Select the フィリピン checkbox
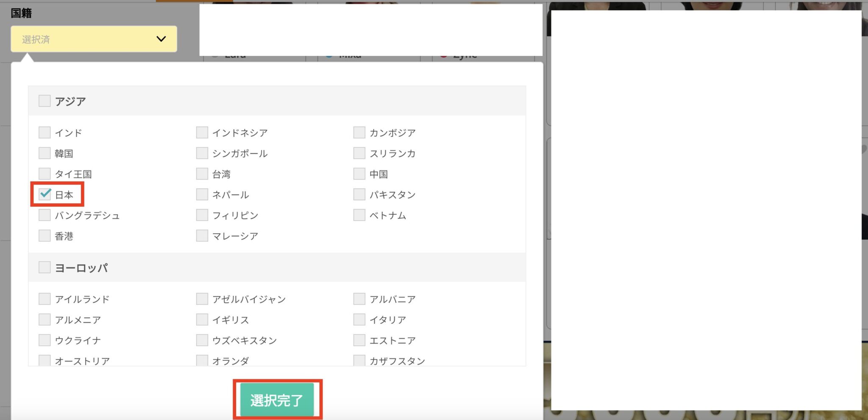The height and width of the screenshot is (420, 868). click(202, 215)
